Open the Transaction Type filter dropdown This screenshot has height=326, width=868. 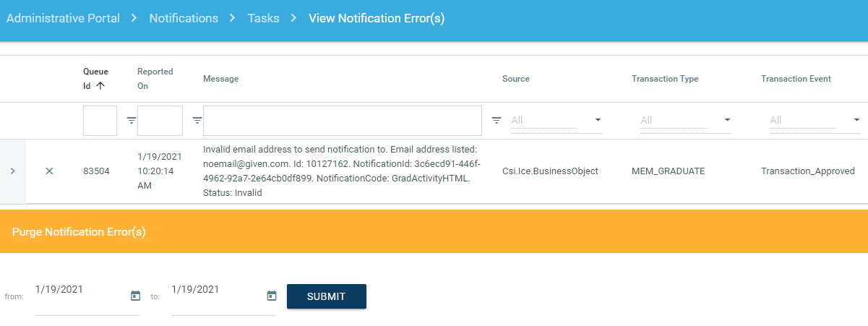685,120
